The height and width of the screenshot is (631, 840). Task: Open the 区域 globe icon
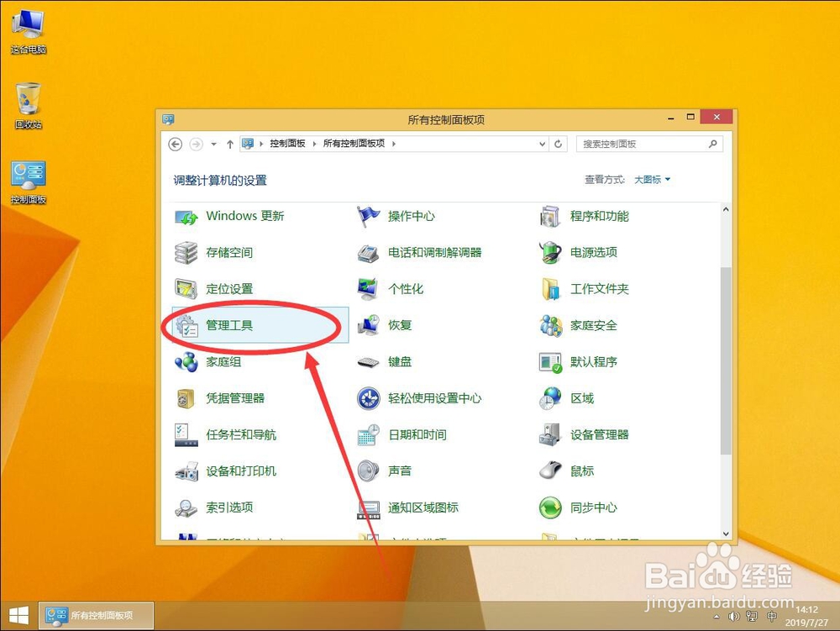pyautogui.click(x=551, y=398)
